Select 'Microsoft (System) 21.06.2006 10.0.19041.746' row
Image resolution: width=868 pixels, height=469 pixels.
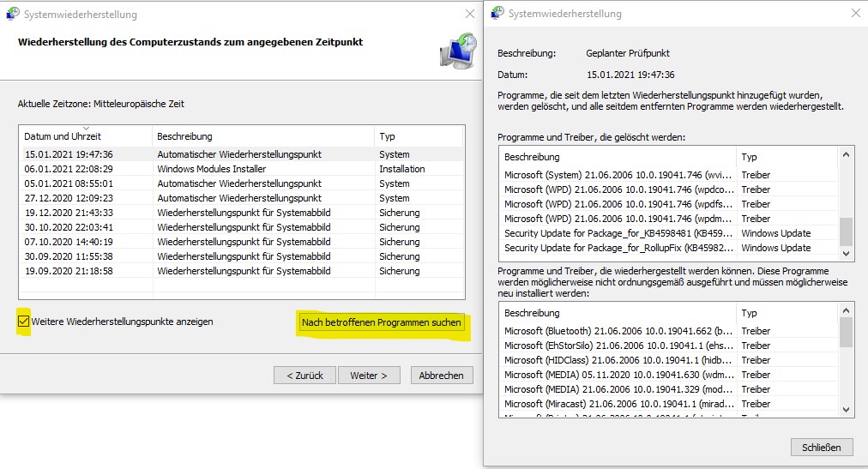pyautogui.click(x=669, y=175)
